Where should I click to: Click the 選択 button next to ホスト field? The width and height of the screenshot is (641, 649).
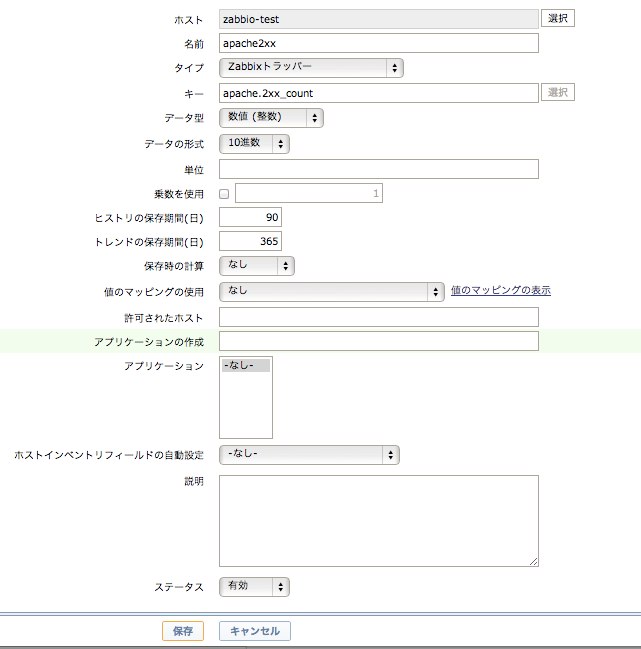click(557, 18)
